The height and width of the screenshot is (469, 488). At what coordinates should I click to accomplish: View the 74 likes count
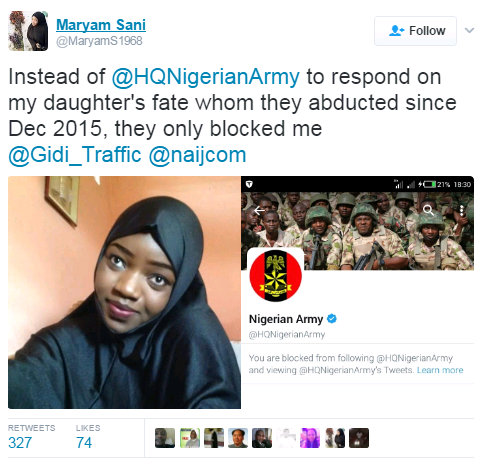click(x=84, y=443)
